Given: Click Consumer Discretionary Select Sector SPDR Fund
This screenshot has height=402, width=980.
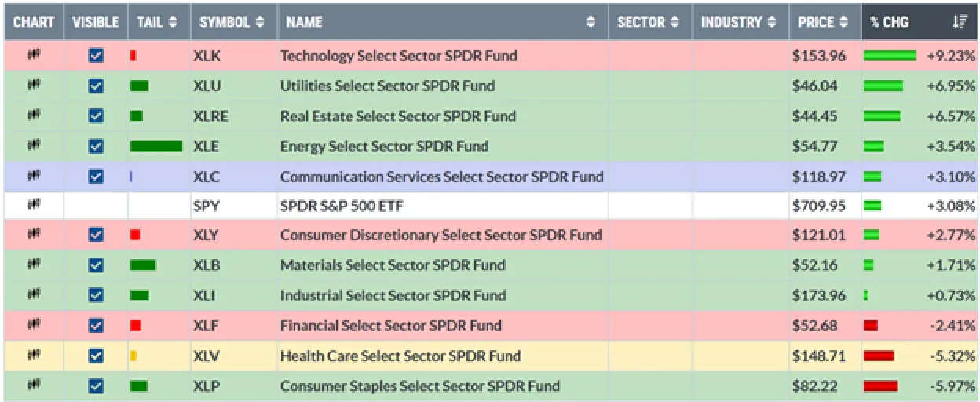Looking at the screenshot, I should pyautogui.click(x=441, y=234).
